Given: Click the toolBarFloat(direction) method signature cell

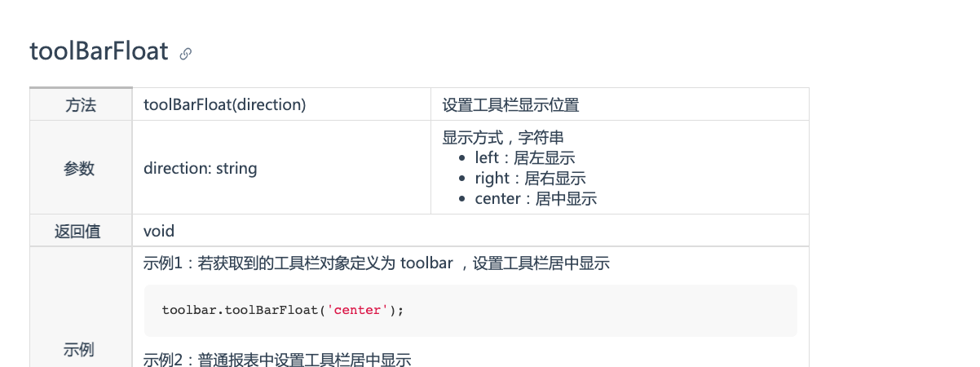Looking at the screenshot, I should pos(224,104).
